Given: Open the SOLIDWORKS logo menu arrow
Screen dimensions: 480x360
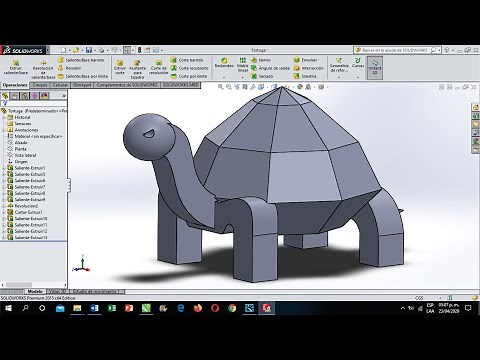Looking at the screenshot, I should (x=48, y=50).
